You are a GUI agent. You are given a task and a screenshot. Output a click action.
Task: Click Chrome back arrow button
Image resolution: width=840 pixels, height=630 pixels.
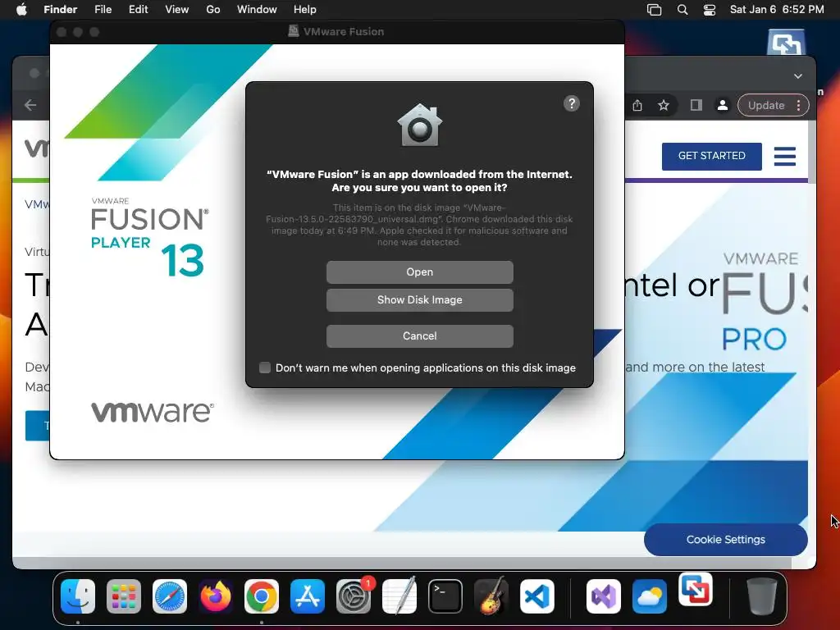30,106
